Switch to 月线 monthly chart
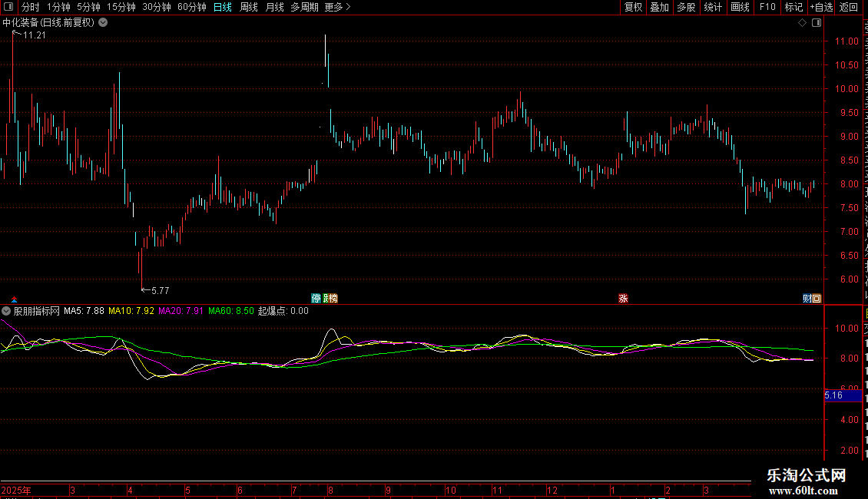 pos(274,7)
